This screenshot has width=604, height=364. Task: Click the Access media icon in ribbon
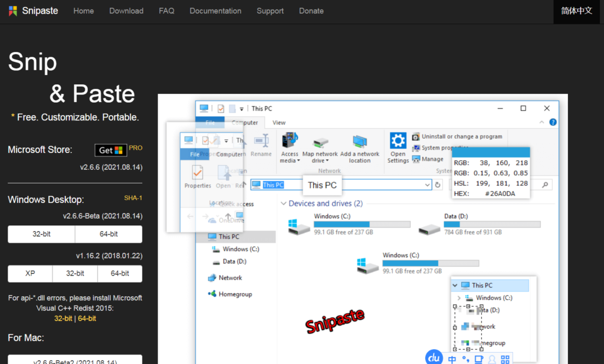[x=289, y=140]
